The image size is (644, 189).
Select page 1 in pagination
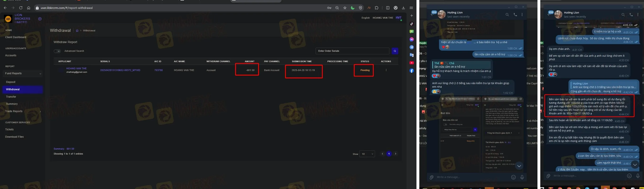tap(389, 154)
